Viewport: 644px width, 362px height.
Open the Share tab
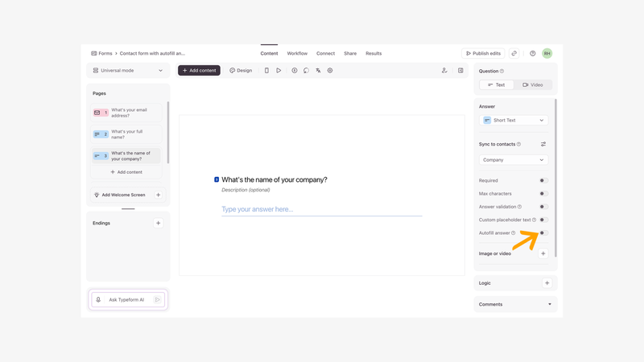[x=350, y=53]
